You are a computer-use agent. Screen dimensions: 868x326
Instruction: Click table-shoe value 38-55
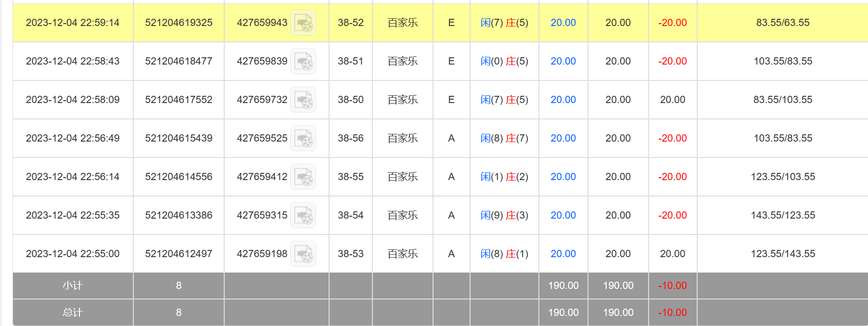[350, 177]
